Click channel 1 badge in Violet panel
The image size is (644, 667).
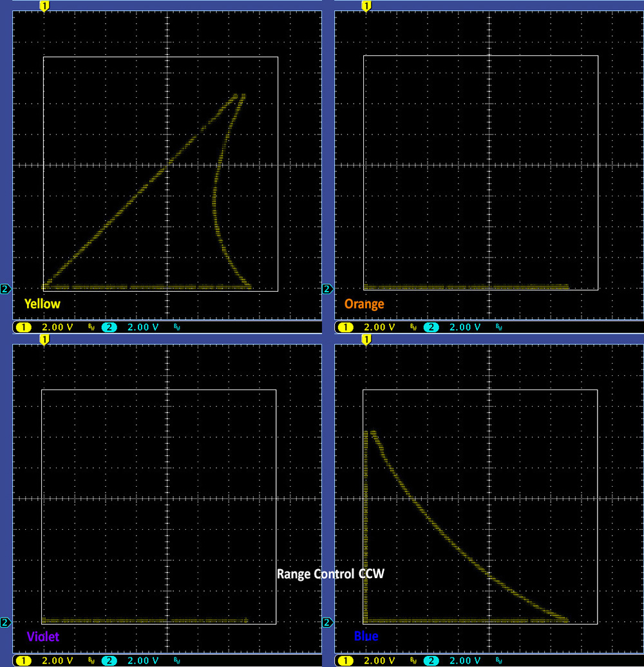[x=23, y=661]
